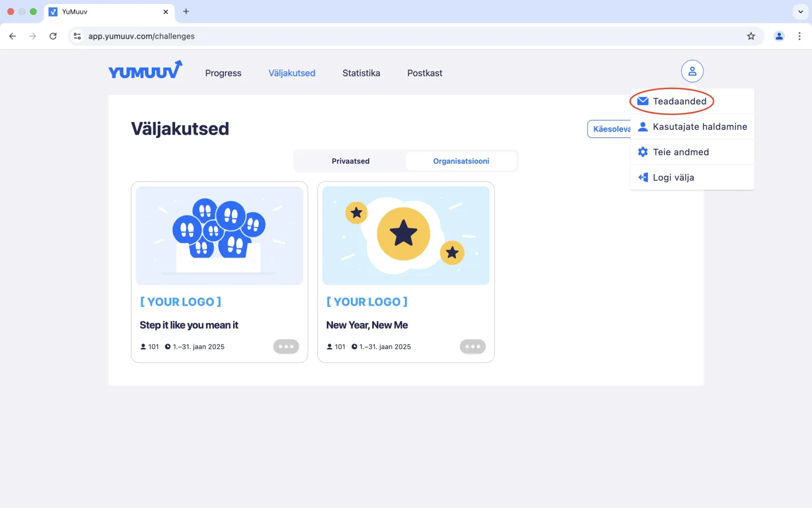812x508 pixels.
Task: Open the Käesolevad filter dropdown
Action: coord(609,129)
